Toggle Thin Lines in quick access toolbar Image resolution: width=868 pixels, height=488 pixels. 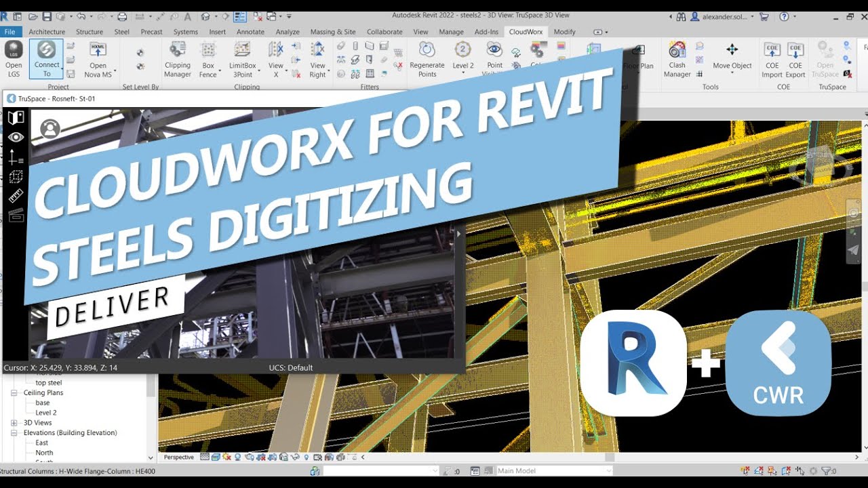coord(239,16)
